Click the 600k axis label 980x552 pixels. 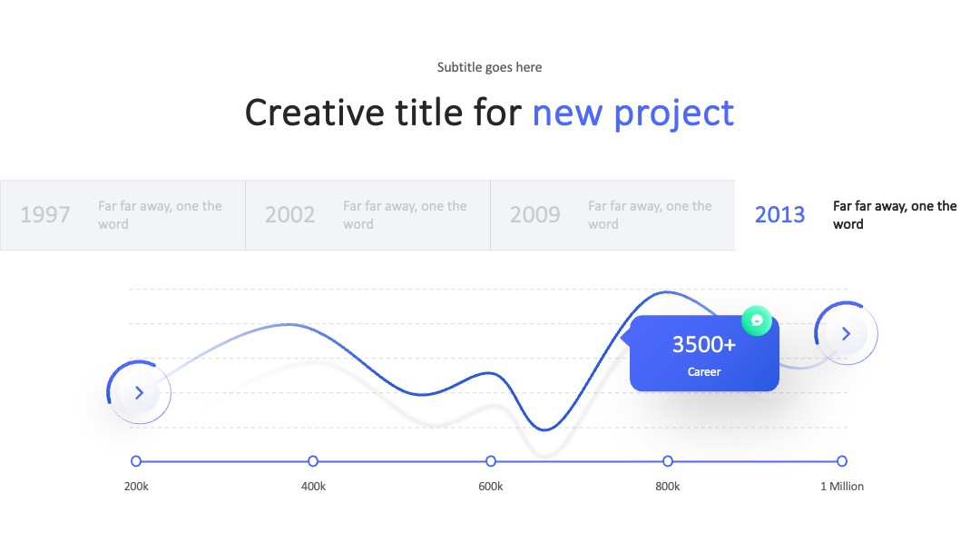point(491,487)
